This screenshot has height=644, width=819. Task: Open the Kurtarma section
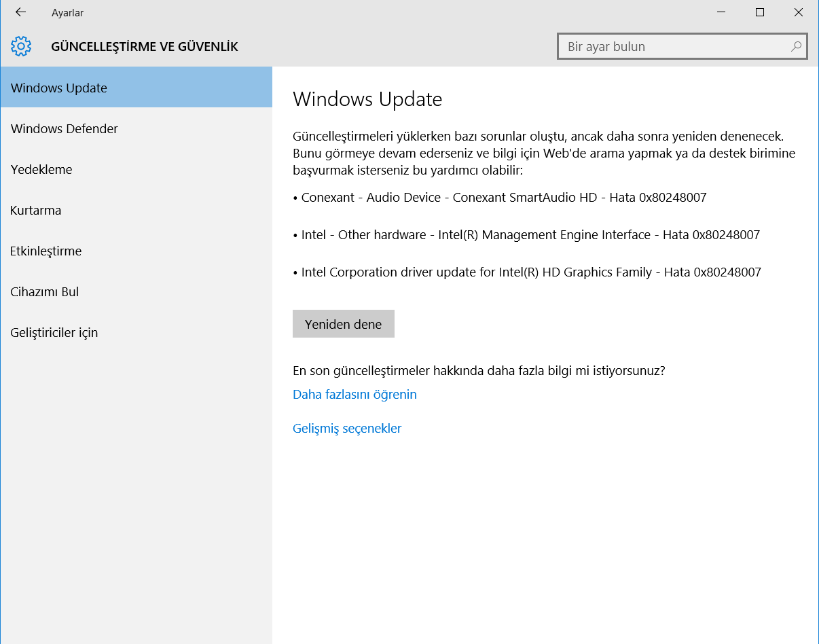tap(136, 210)
